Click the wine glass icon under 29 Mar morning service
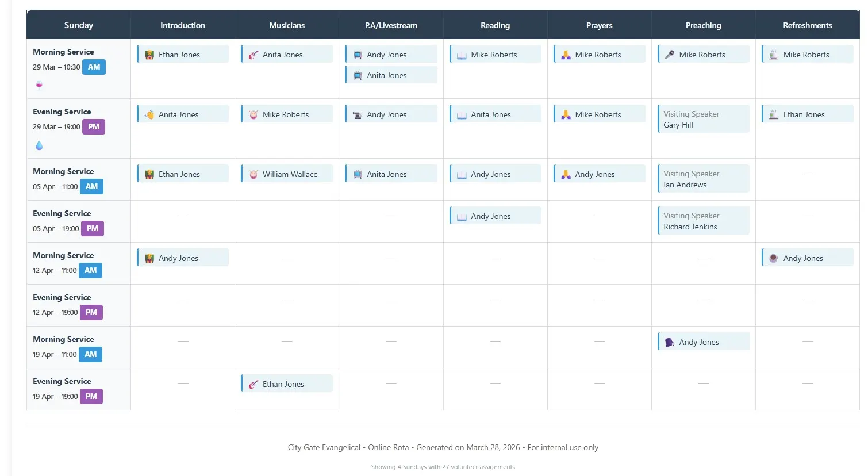This screenshot has width=868, height=476. coord(39,85)
